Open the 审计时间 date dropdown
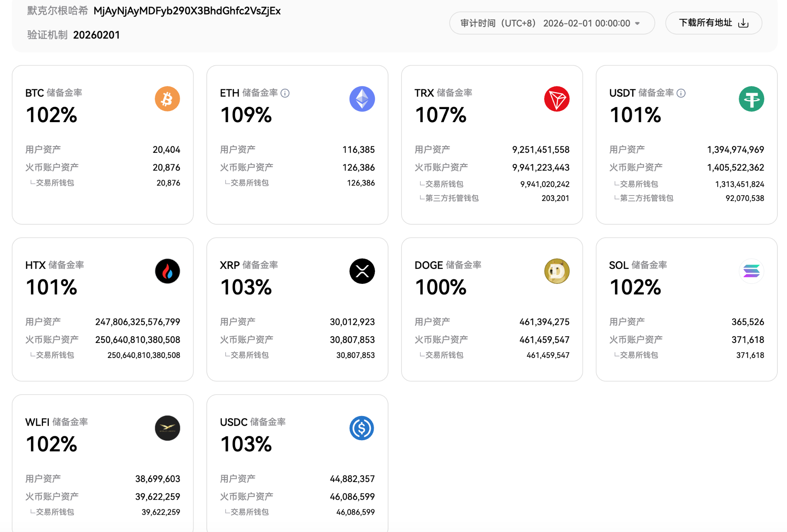 pyautogui.click(x=638, y=23)
